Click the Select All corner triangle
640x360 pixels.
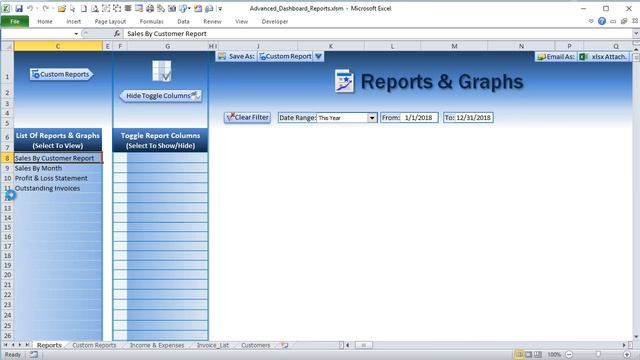[x=8, y=46]
